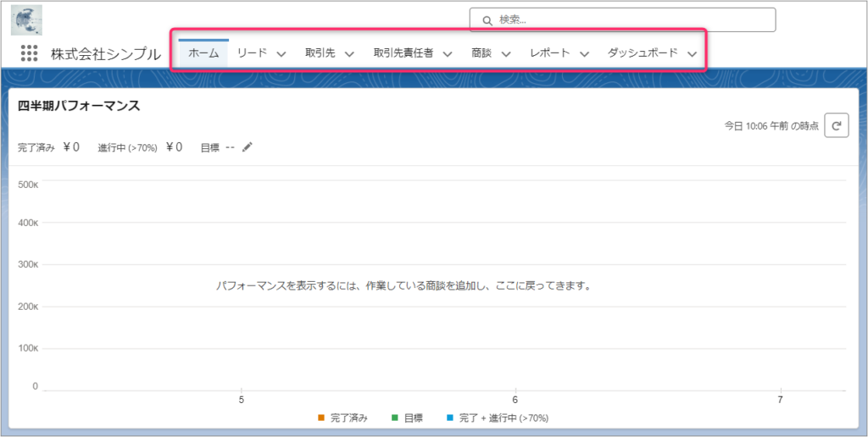Click the magnifier icon in search box
This screenshot has height=437, width=868.
click(487, 20)
